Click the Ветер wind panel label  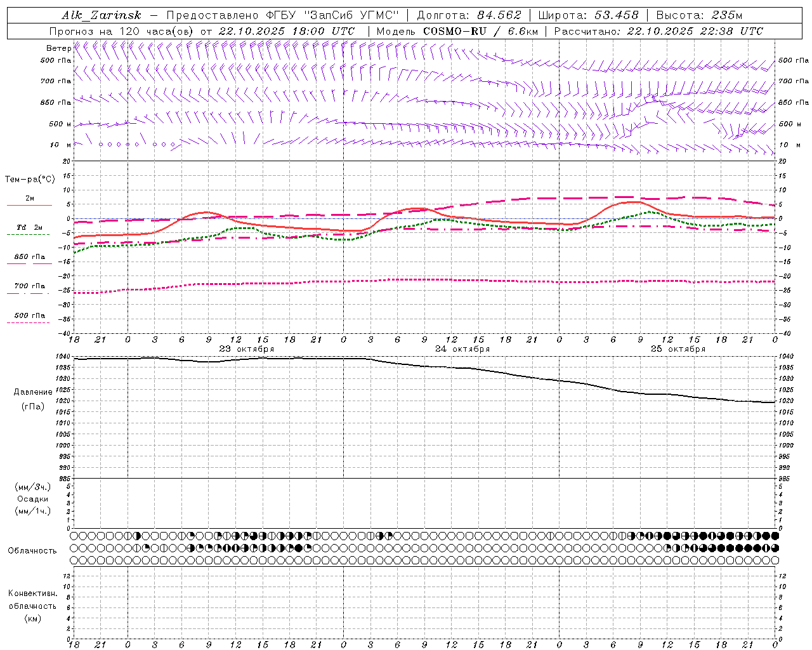[x=58, y=48]
